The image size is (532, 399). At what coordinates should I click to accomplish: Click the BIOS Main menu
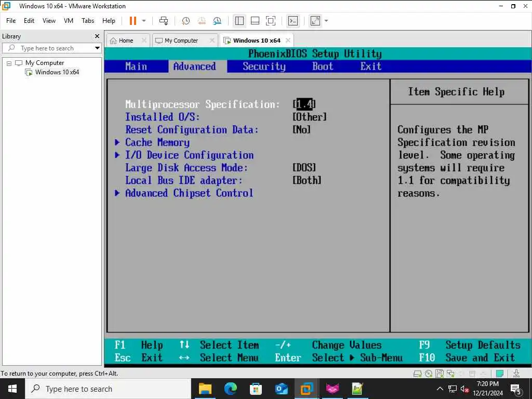(x=136, y=66)
